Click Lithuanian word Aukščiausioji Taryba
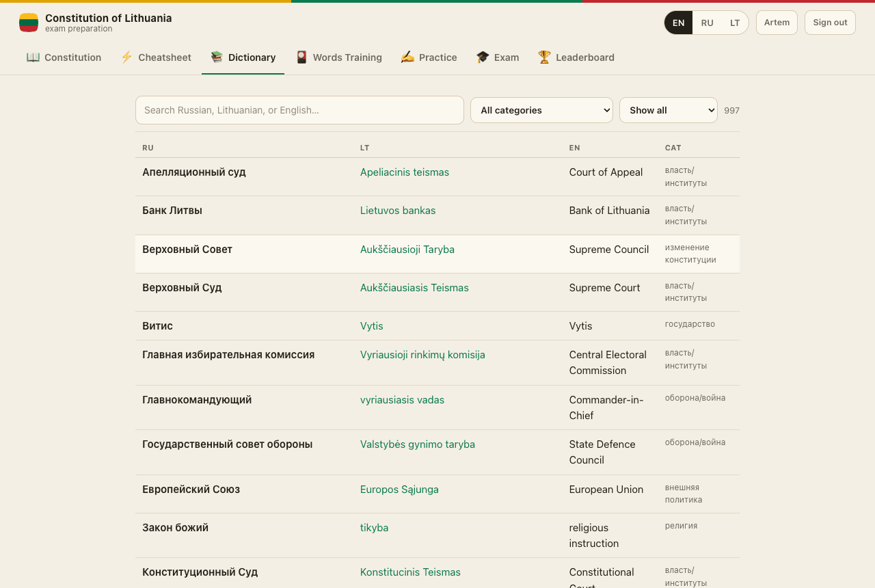Image resolution: width=875 pixels, height=588 pixels. point(407,250)
